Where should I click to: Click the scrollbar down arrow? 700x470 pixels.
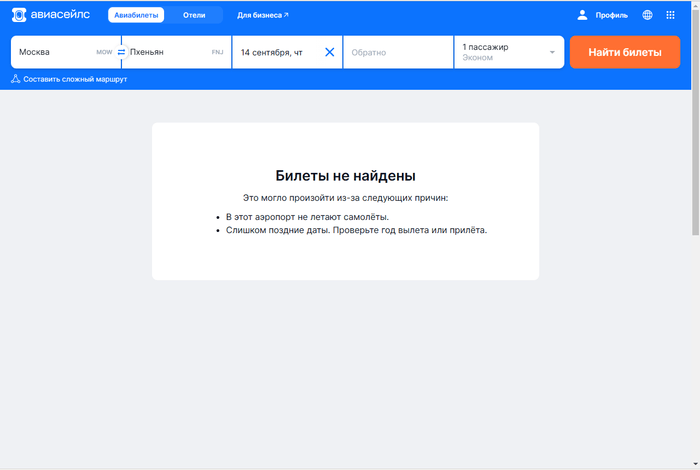(695, 464)
